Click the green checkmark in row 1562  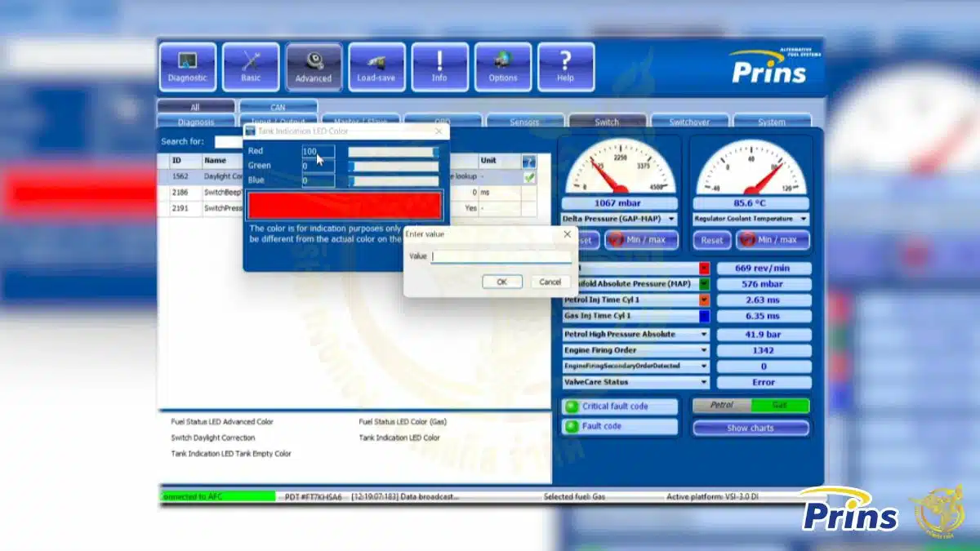coord(529,176)
